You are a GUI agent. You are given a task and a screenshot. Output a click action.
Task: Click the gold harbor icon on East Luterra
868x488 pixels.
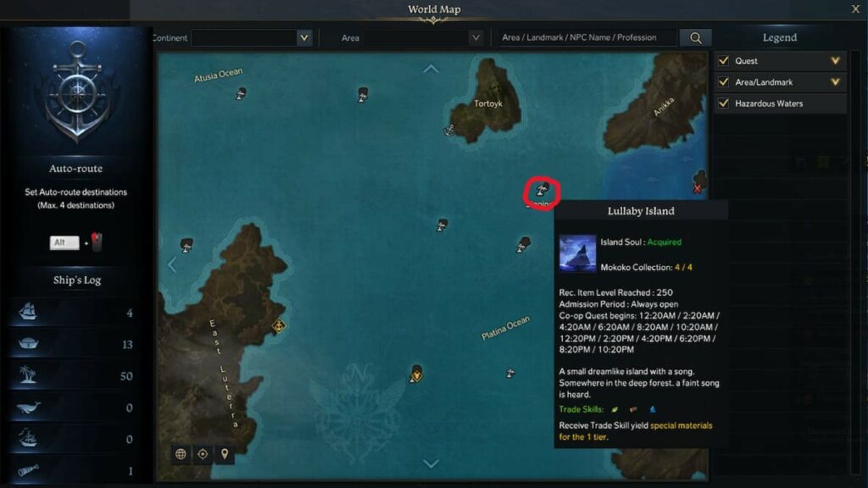(278, 325)
